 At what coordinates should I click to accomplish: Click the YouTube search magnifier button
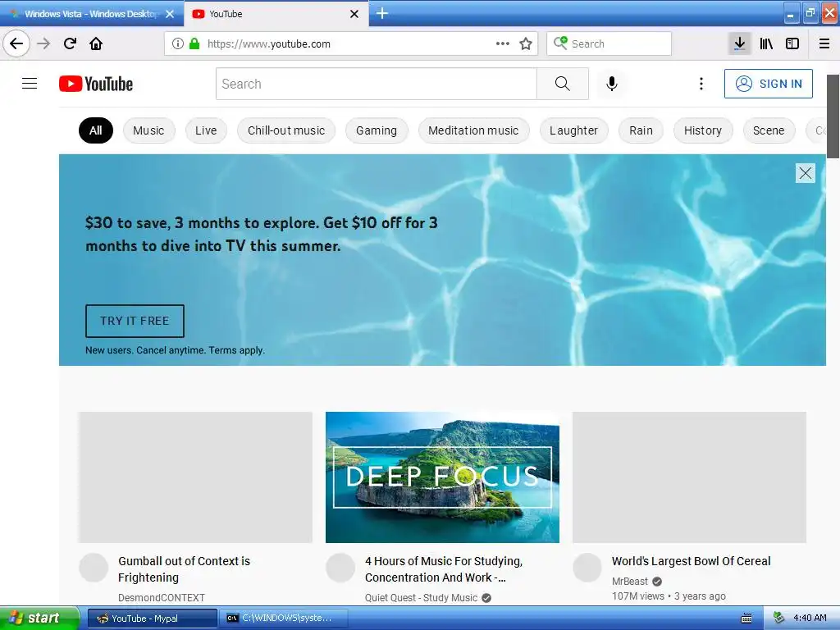click(x=563, y=84)
